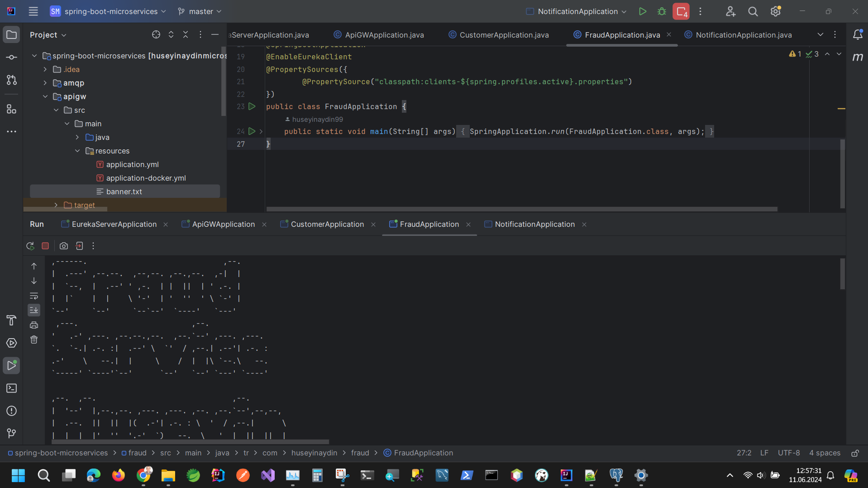
Task: Print console output with printer icon
Action: pyautogui.click(x=34, y=325)
